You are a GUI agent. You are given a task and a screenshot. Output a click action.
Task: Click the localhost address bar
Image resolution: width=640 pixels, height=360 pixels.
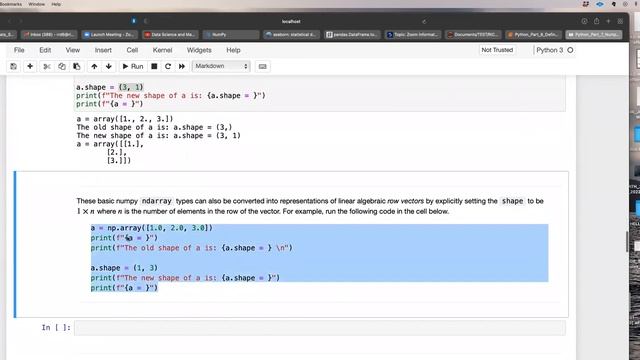[x=291, y=21]
